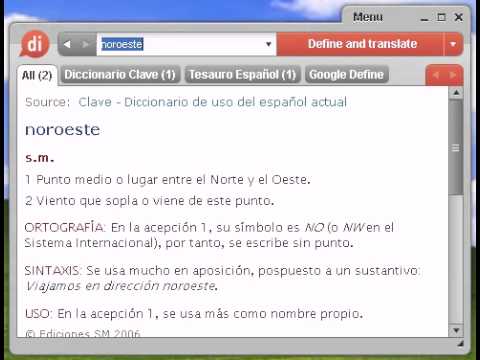This screenshot has height=360, width=480.
Task: Go back with the history left arrow
Action: tap(67, 44)
